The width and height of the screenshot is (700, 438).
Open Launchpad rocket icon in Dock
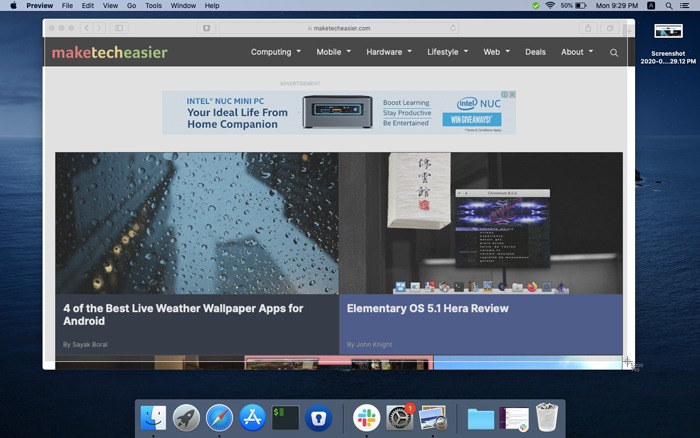tap(186, 418)
